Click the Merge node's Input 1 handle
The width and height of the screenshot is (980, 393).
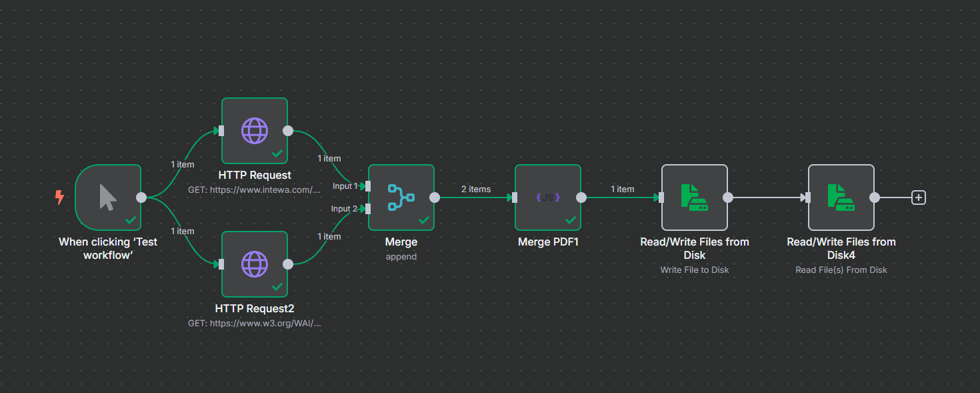point(368,186)
